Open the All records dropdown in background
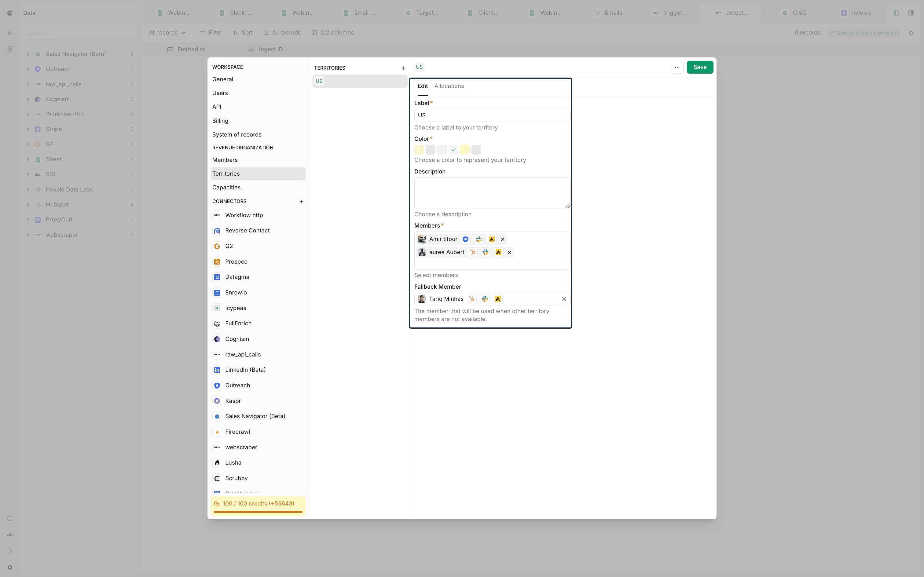 pyautogui.click(x=167, y=33)
